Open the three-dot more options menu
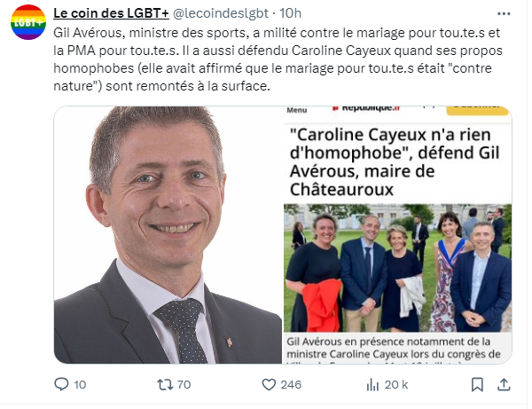This screenshot has height=409, width=532. click(x=504, y=14)
